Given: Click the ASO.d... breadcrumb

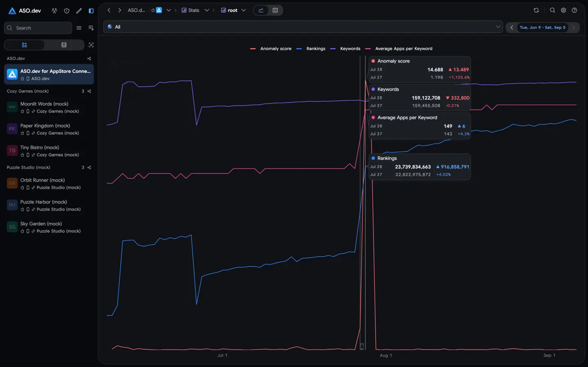Looking at the screenshot, I should 136,10.
